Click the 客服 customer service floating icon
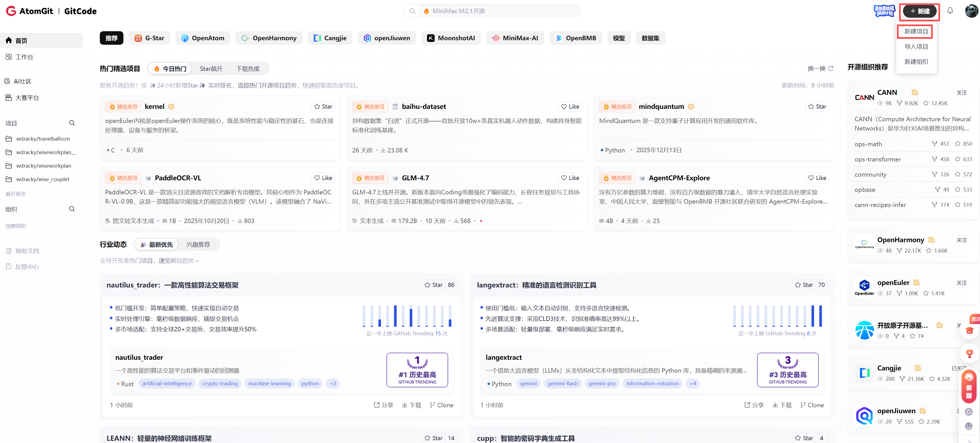The width and height of the screenshot is (980, 443). [968, 387]
